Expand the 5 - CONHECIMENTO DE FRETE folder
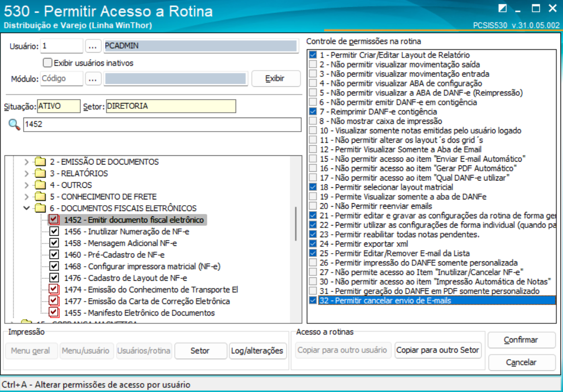This screenshot has height=392, width=563. coord(26,196)
